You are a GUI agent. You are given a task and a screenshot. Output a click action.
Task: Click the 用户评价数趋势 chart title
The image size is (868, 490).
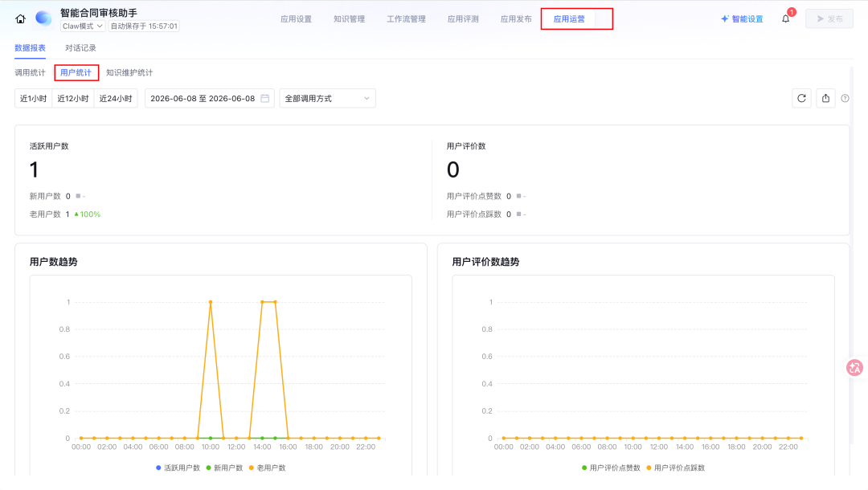[x=485, y=262]
